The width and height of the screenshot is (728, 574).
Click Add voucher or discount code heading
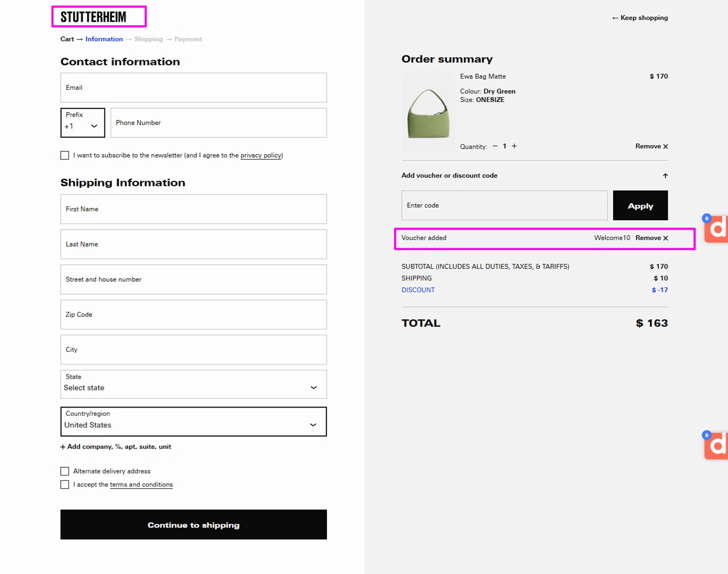(449, 176)
